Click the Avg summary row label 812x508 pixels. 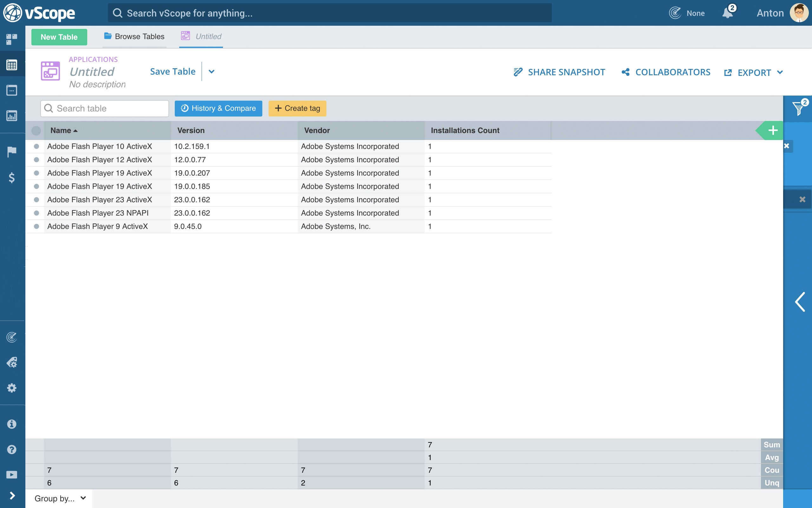coord(772,457)
